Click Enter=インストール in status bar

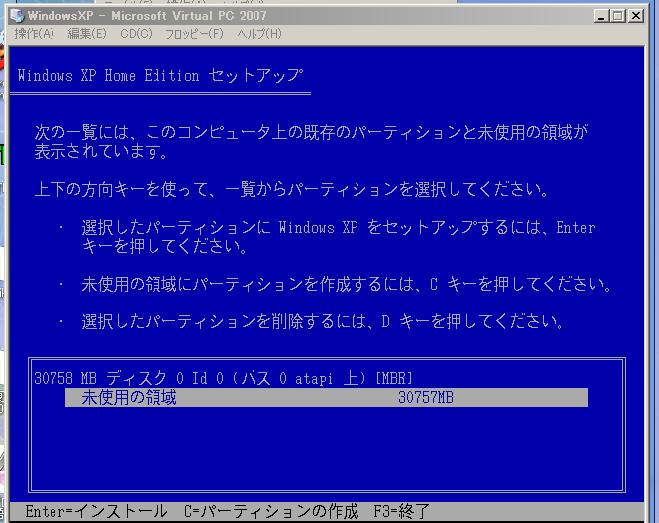[x=96, y=511]
